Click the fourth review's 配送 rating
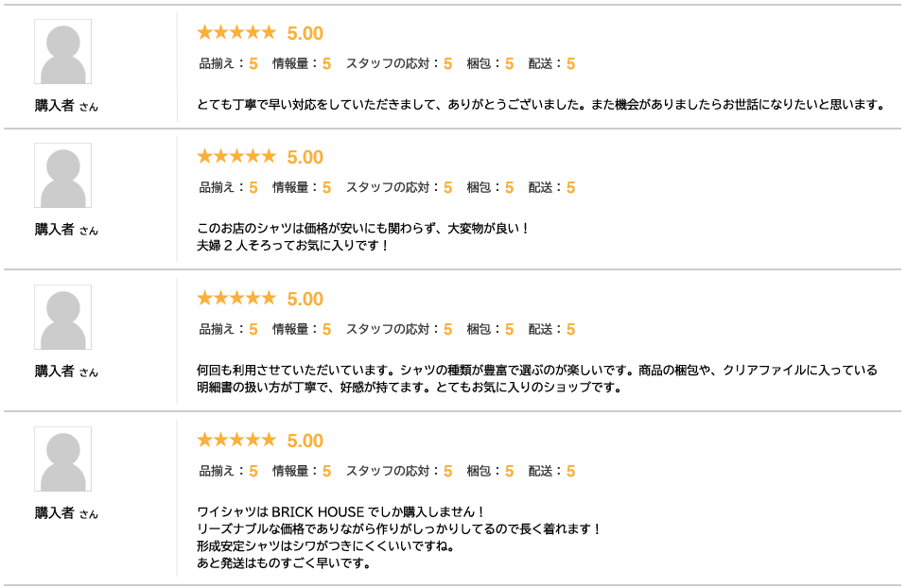This screenshot has height=588, width=907. (x=551, y=472)
